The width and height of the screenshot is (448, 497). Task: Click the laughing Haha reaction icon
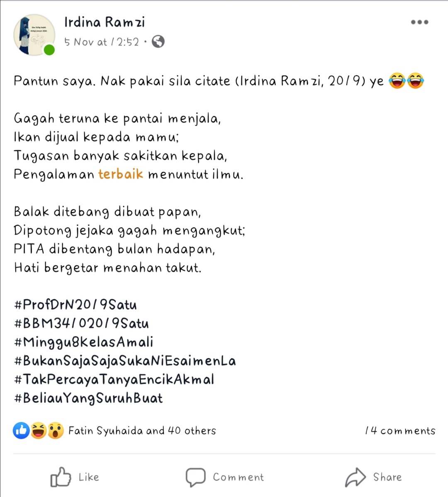[38, 431]
